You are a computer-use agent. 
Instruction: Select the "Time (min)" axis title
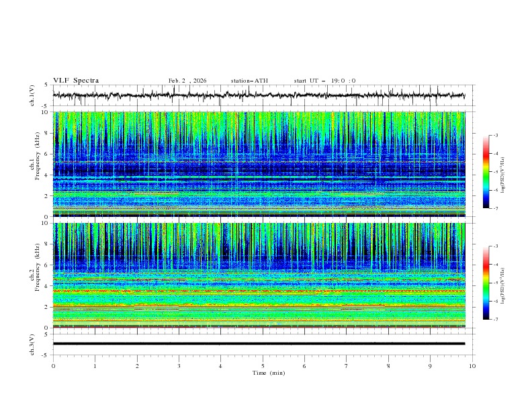click(x=269, y=373)
